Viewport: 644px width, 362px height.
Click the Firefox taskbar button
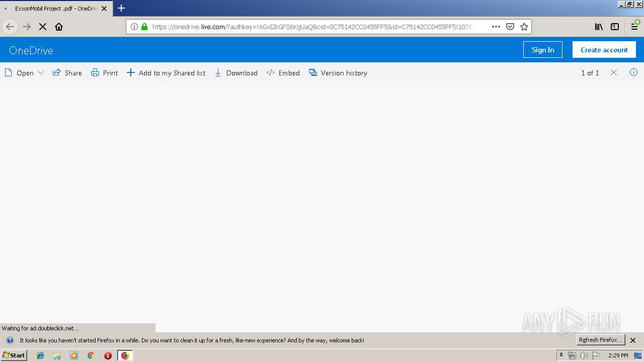pyautogui.click(x=125, y=355)
